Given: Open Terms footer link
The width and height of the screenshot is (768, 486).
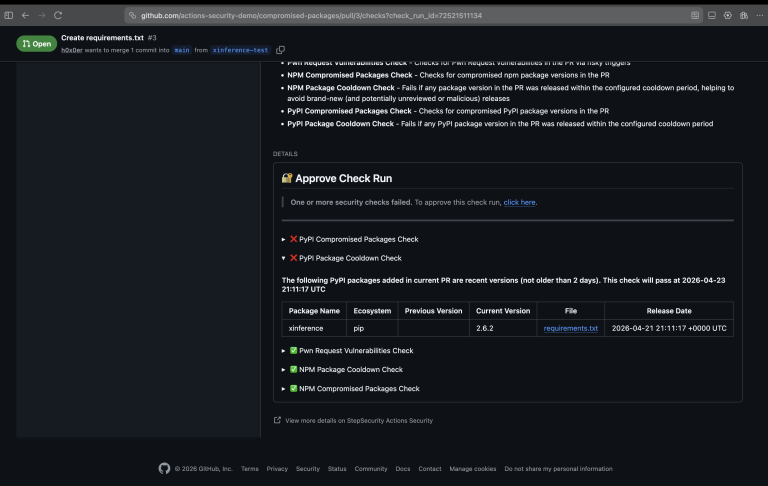Looking at the screenshot, I should point(250,469).
